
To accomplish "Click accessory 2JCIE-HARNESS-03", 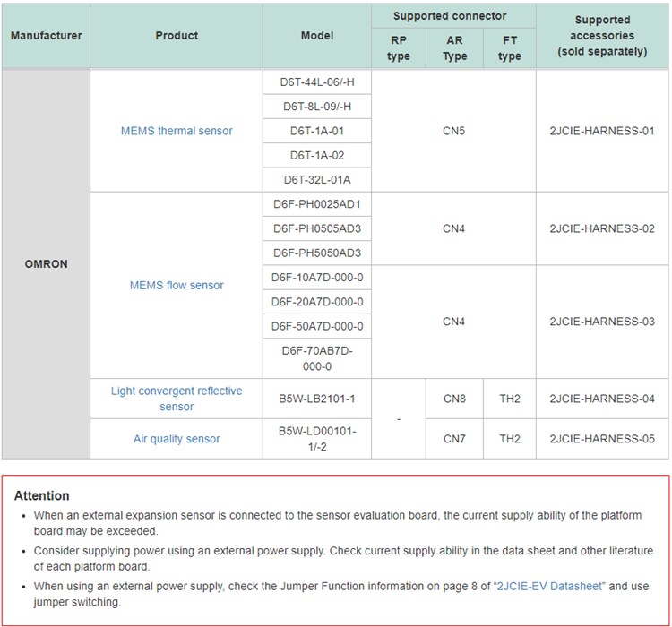I will click(x=602, y=322).
